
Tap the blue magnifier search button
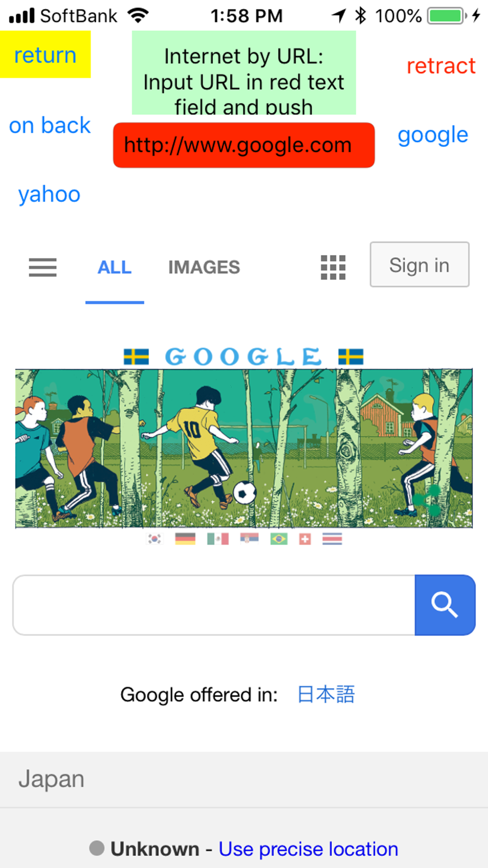click(445, 605)
